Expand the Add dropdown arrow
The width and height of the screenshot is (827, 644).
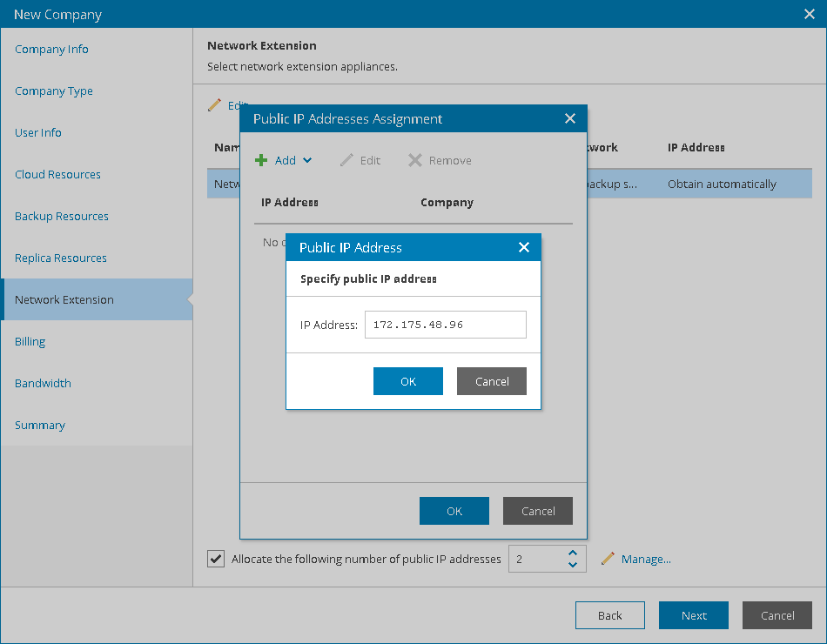[x=307, y=160]
